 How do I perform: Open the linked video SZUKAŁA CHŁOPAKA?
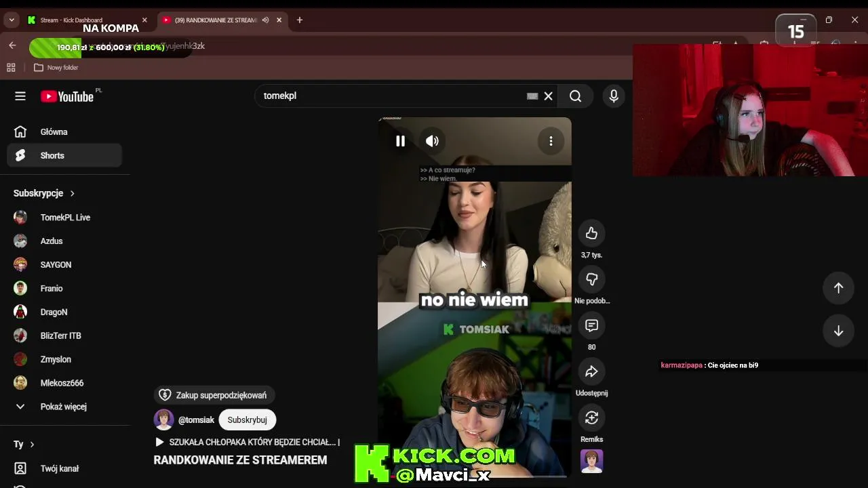pyautogui.click(x=248, y=442)
